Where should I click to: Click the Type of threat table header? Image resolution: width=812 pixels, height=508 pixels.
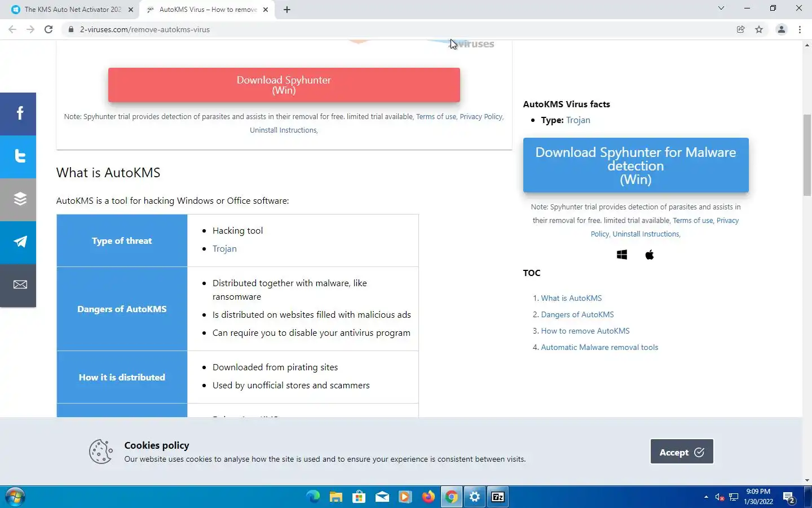pos(122,240)
